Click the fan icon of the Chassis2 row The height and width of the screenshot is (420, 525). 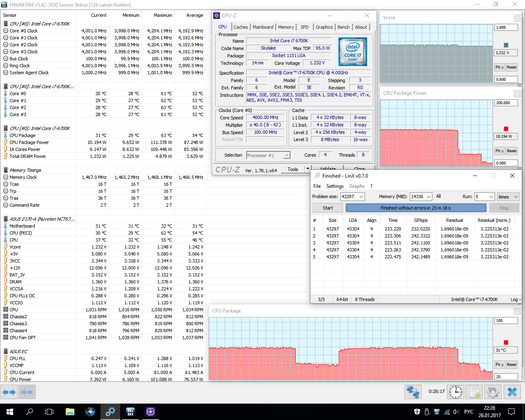click(x=6, y=317)
